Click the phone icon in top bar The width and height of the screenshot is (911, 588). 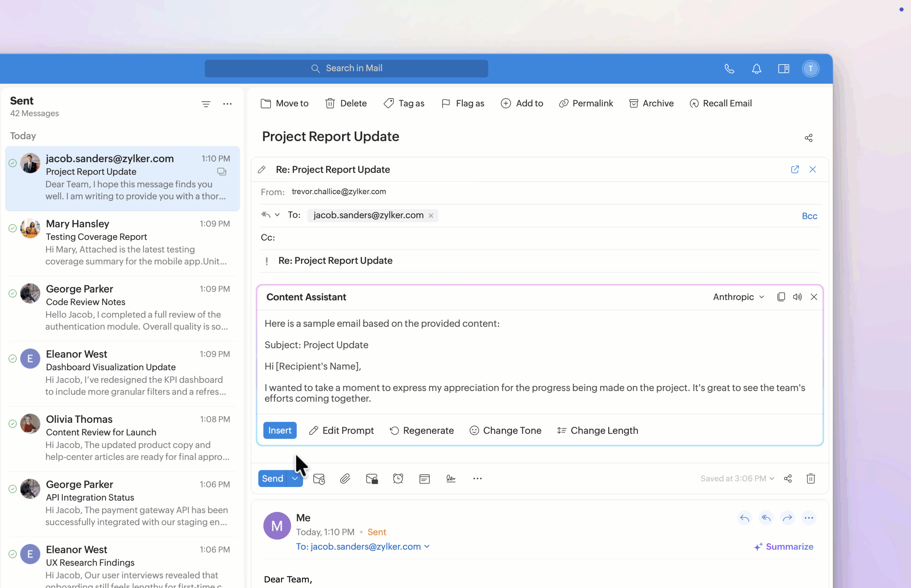[x=730, y=69]
